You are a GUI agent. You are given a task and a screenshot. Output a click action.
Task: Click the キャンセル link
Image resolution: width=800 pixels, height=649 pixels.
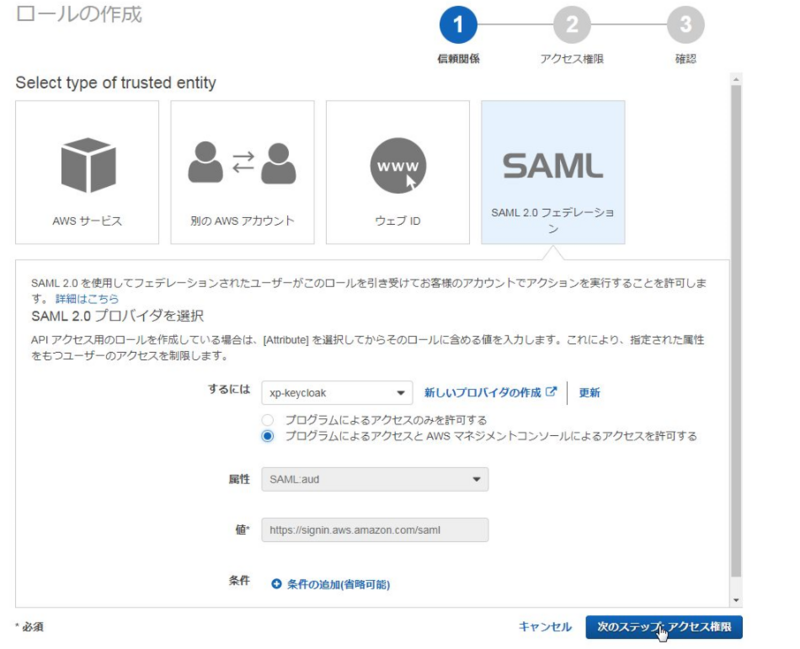[x=545, y=627]
